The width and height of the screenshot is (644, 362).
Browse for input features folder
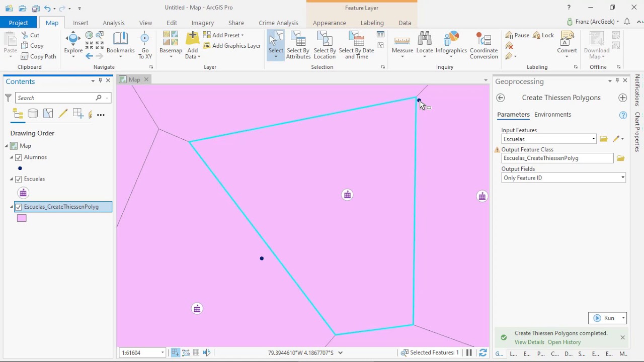click(x=604, y=139)
